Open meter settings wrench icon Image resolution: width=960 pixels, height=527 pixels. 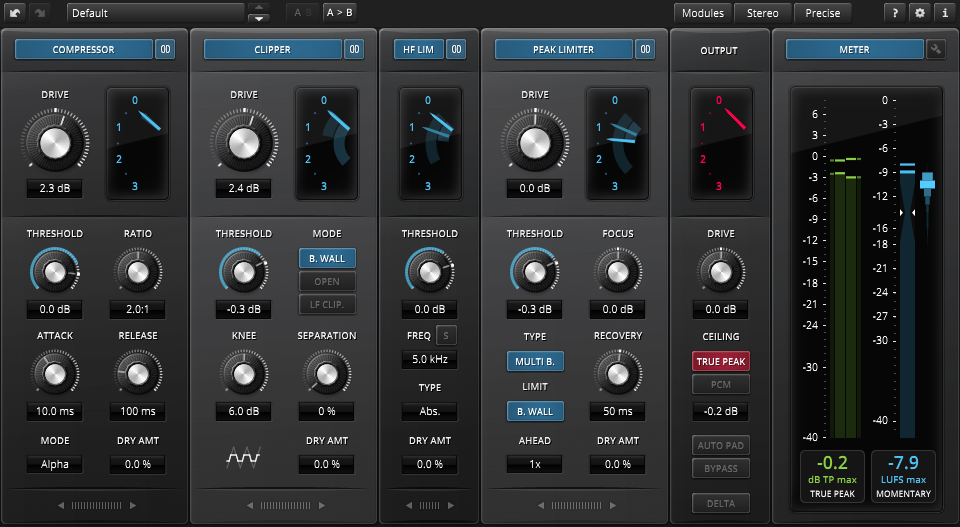click(936, 49)
